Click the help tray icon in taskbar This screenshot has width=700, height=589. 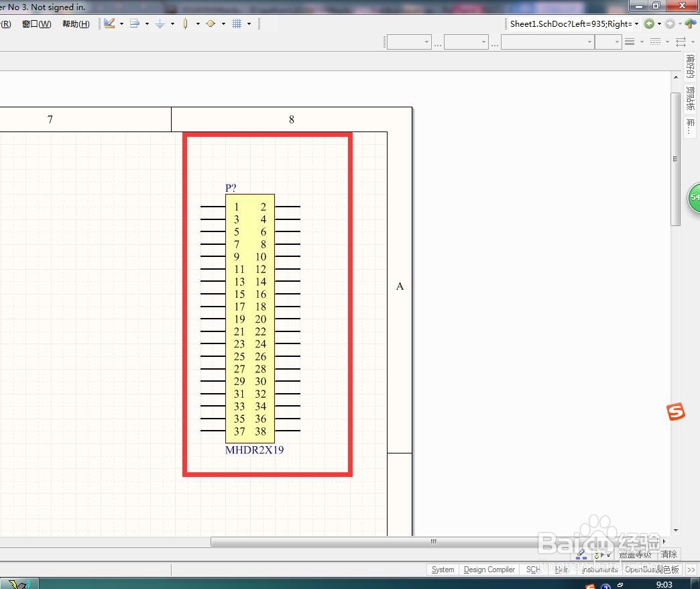(x=605, y=586)
